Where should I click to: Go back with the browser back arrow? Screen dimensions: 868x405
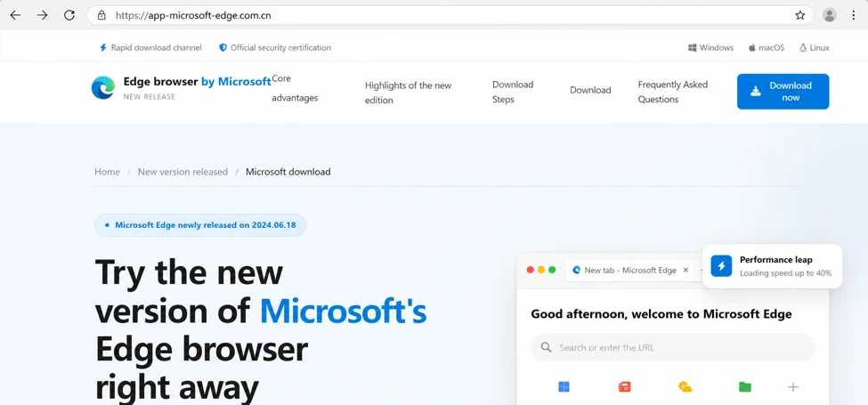pos(15,15)
